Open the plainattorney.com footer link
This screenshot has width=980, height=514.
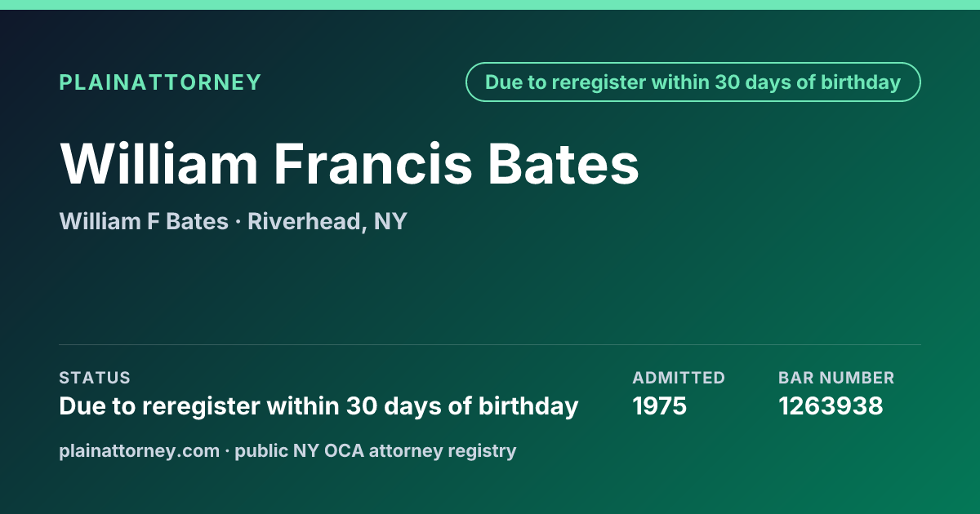tap(139, 450)
